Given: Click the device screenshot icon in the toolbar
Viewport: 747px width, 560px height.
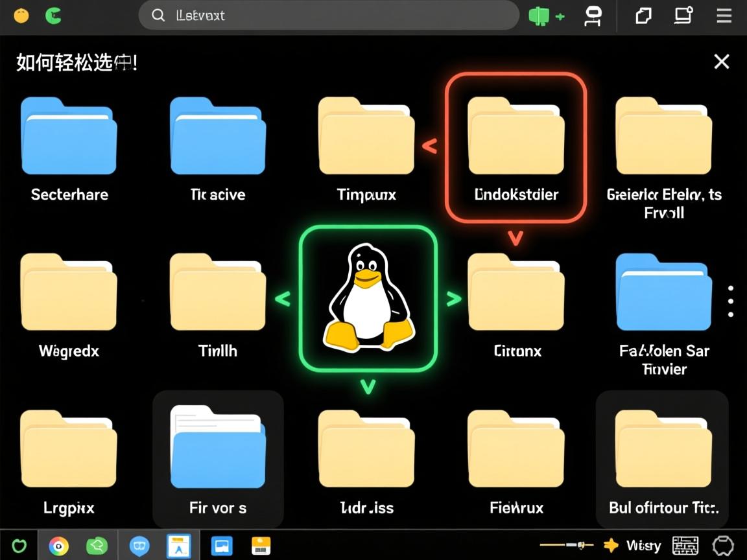Looking at the screenshot, I should [683, 16].
